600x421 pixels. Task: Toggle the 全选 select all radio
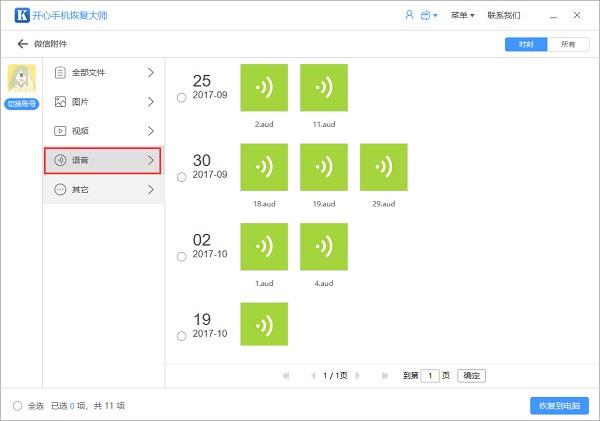(17, 406)
